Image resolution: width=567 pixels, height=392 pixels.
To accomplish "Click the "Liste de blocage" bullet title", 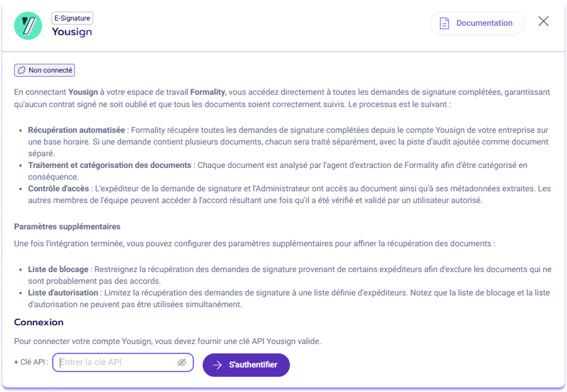I will click(58, 269).
